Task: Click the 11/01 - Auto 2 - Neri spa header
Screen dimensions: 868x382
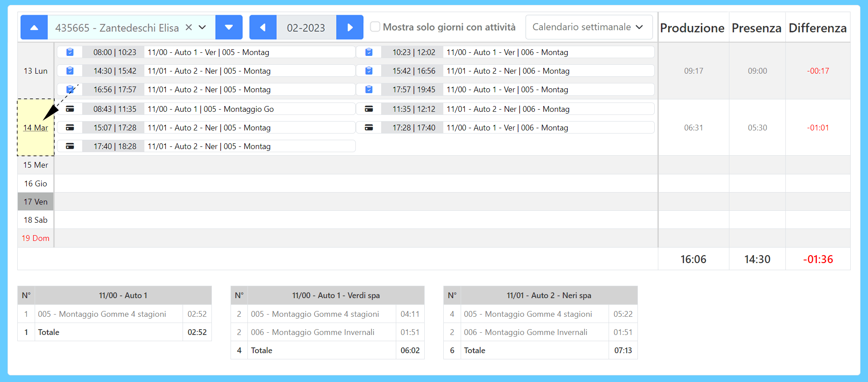Action: click(x=549, y=295)
